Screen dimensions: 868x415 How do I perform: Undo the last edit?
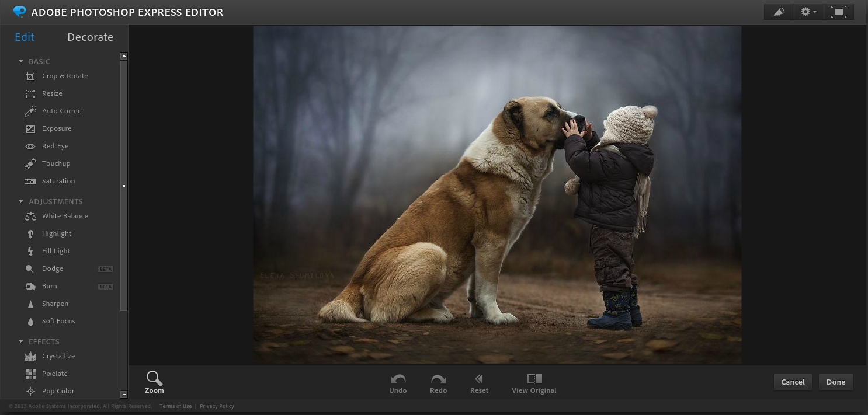tap(398, 383)
